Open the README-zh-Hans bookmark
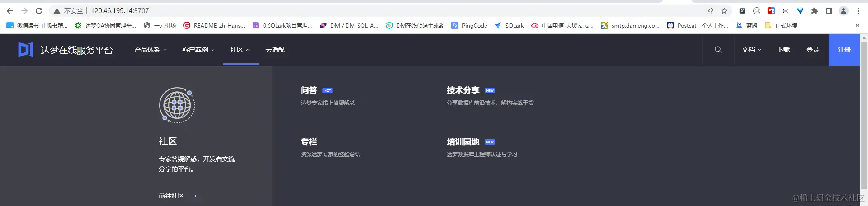The width and height of the screenshot is (868, 206). pyautogui.click(x=214, y=25)
